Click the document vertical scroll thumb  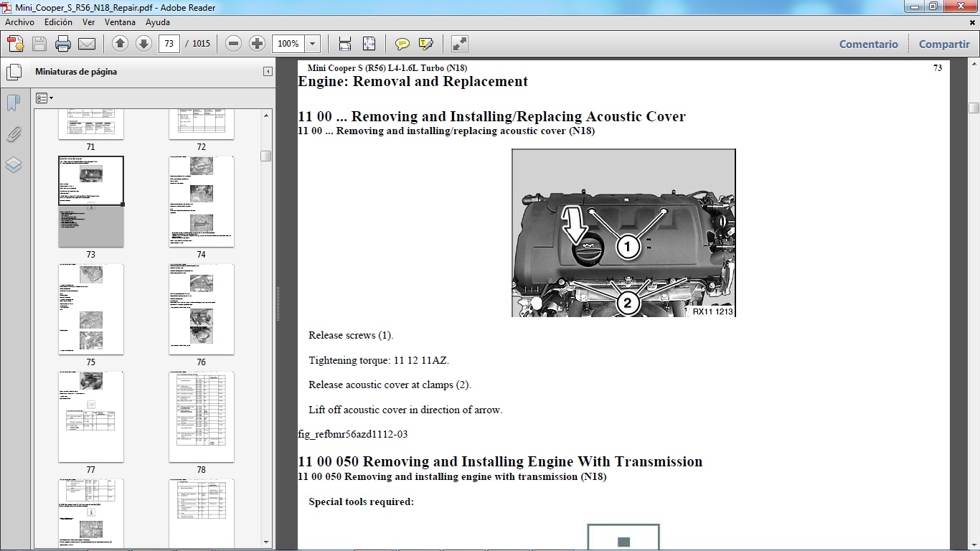974,108
